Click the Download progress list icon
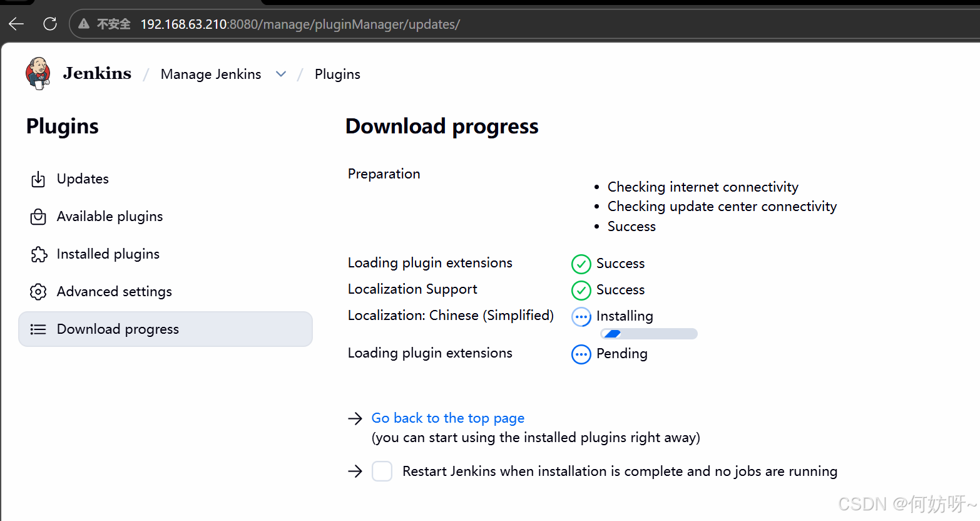The width and height of the screenshot is (980, 521). [38, 329]
